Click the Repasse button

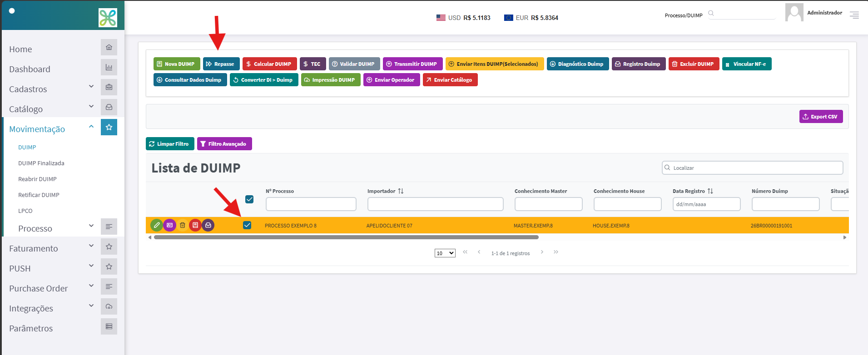coord(221,64)
